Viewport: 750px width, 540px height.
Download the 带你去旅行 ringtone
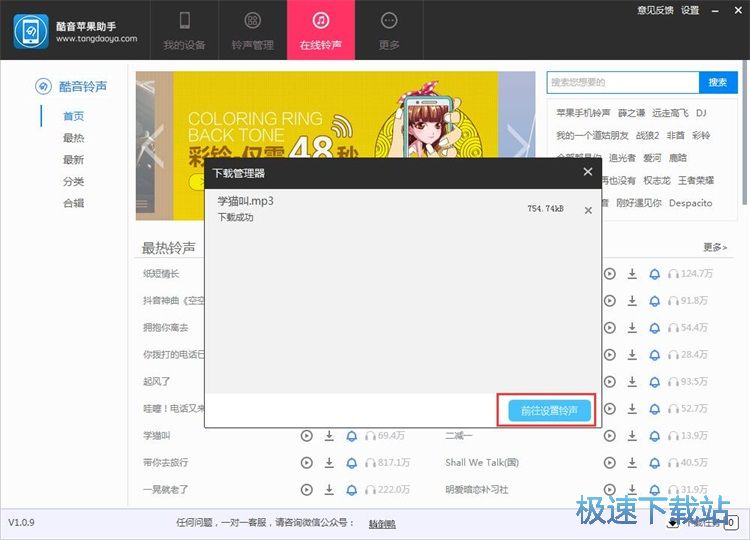click(329, 463)
